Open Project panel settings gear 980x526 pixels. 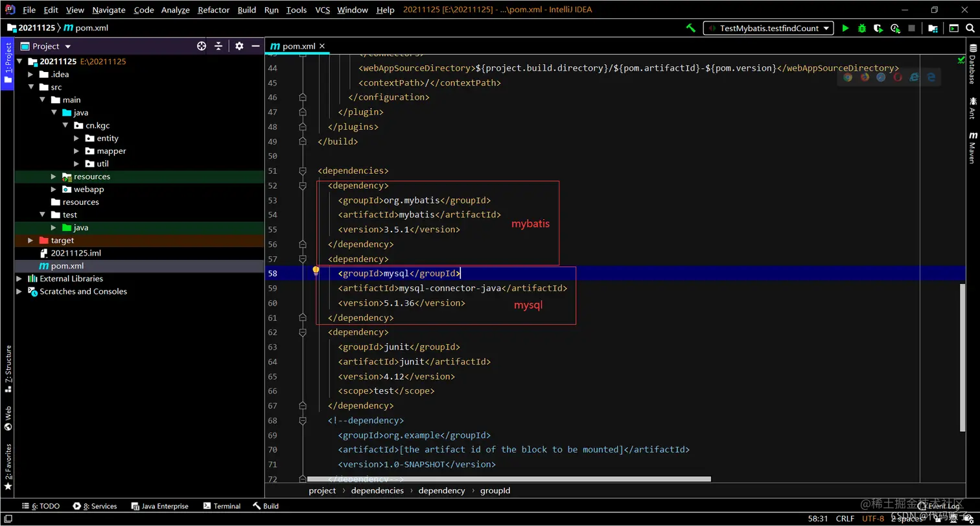click(x=239, y=46)
